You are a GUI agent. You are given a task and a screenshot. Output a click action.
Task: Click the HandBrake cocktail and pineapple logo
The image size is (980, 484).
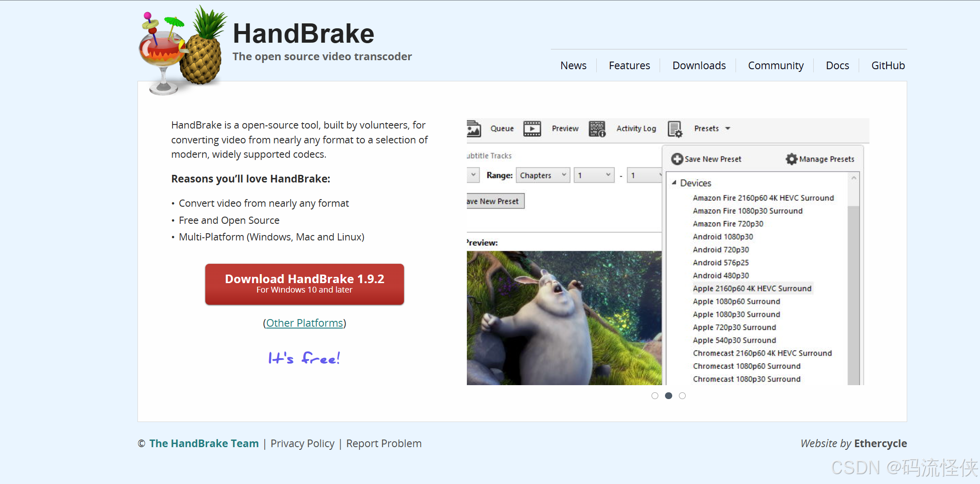pyautogui.click(x=182, y=49)
